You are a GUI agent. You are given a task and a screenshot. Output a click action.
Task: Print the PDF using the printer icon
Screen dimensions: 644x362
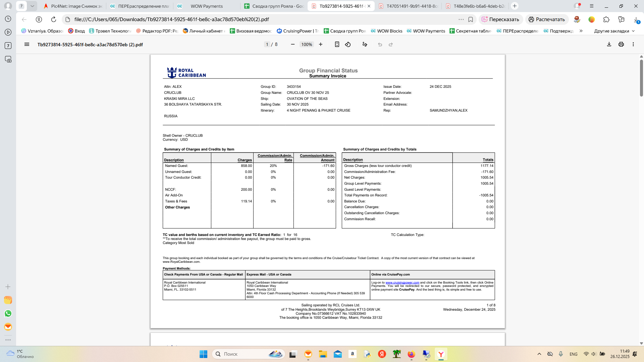pyautogui.click(x=621, y=44)
